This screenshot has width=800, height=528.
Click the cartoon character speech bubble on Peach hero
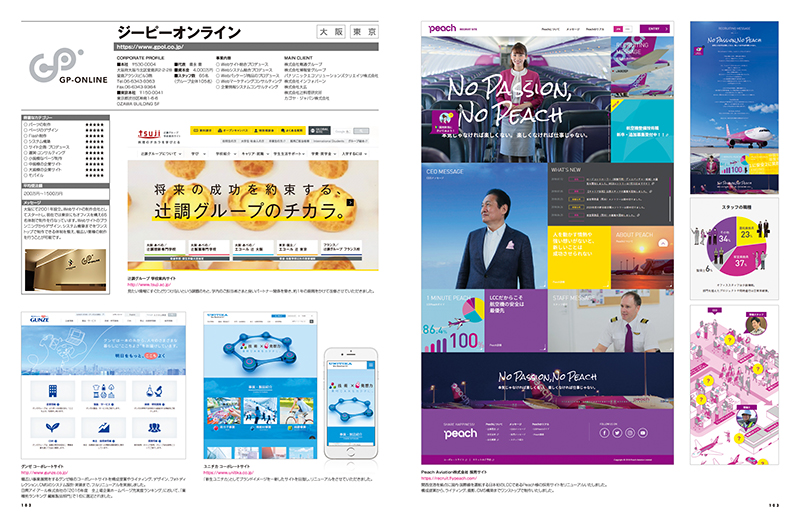444,121
